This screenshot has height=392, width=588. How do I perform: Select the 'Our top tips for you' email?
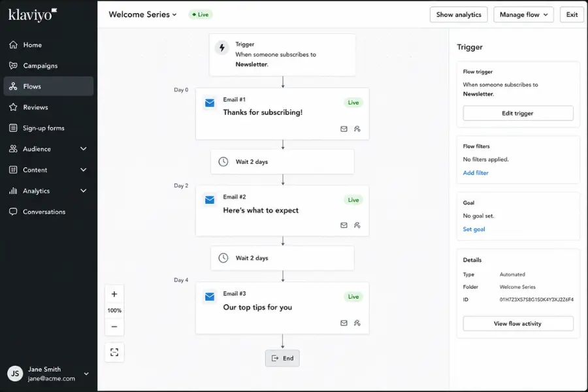[x=282, y=308]
